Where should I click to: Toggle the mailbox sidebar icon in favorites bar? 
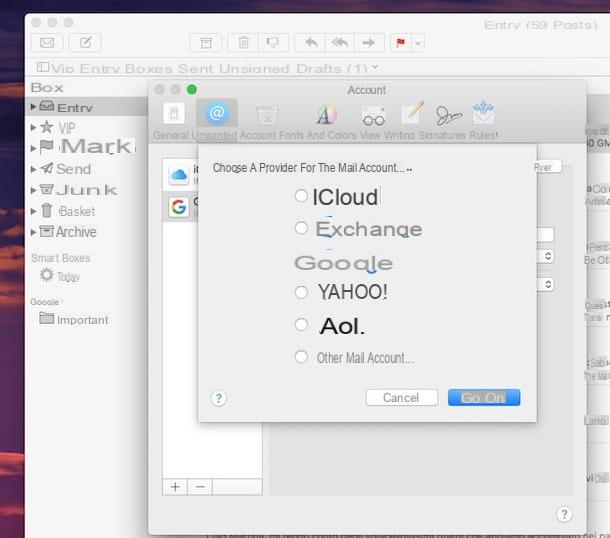coord(43,67)
